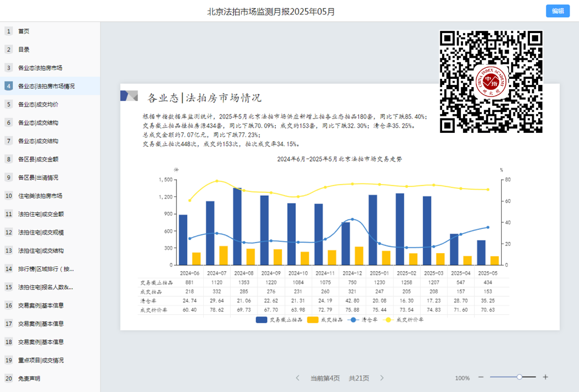579x392 pixels.
Task: Click the 2024-08 blue bar
Action: 237,227
